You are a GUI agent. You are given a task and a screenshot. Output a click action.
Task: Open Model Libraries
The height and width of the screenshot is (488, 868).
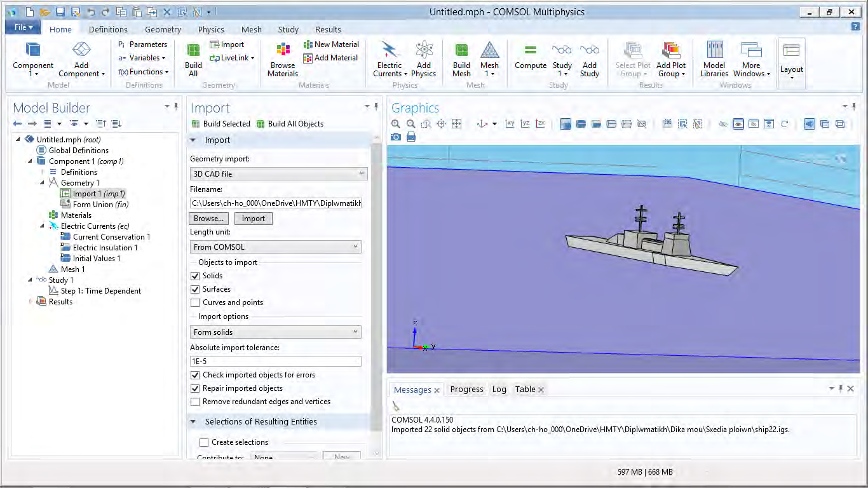(714, 60)
